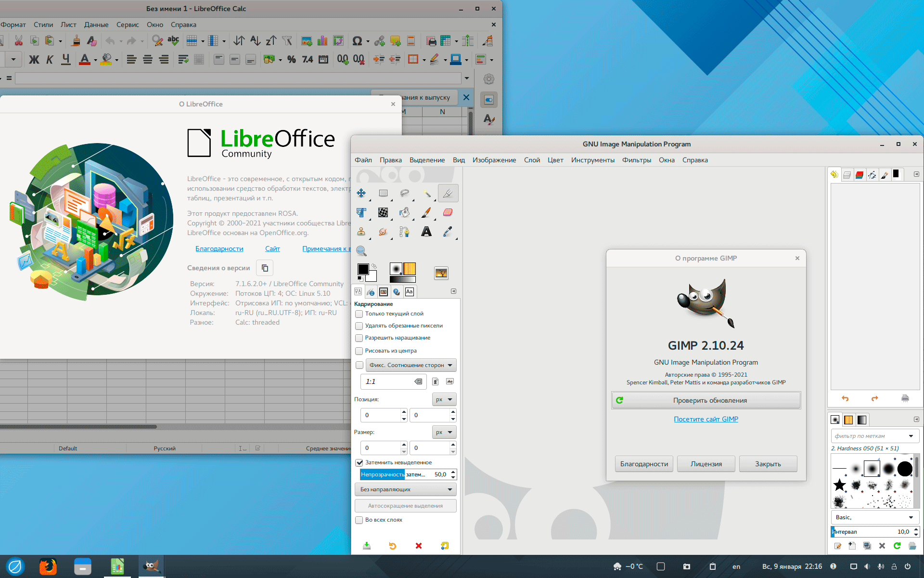Select the Move tool in GIMP toolbox
Screen dimensions: 924x578
pos(361,193)
